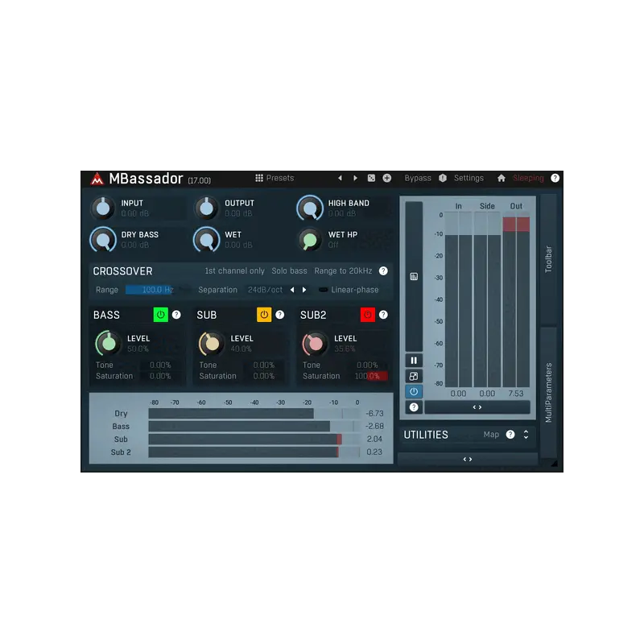Click the meter display mode icon
The width and height of the screenshot is (644, 644).
(414, 276)
